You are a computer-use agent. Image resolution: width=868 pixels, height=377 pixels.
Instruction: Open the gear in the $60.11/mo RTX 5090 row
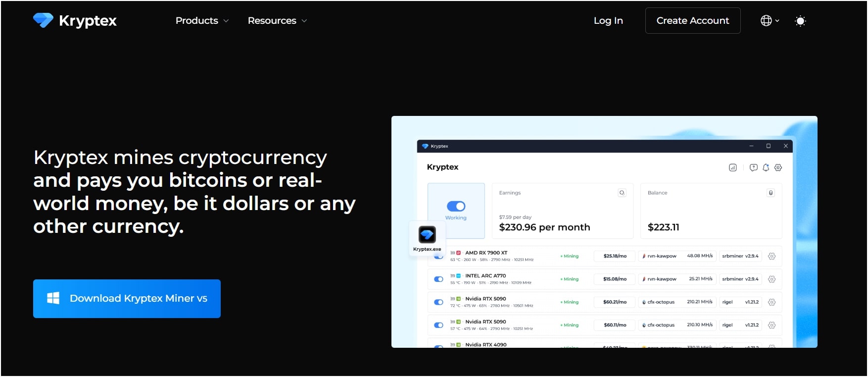coord(772,325)
